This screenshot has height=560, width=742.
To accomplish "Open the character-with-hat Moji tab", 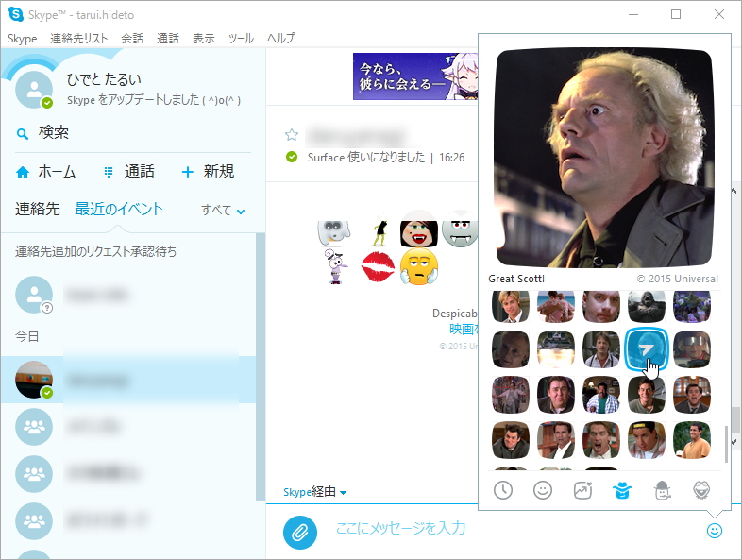I will (x=662, y=490).
